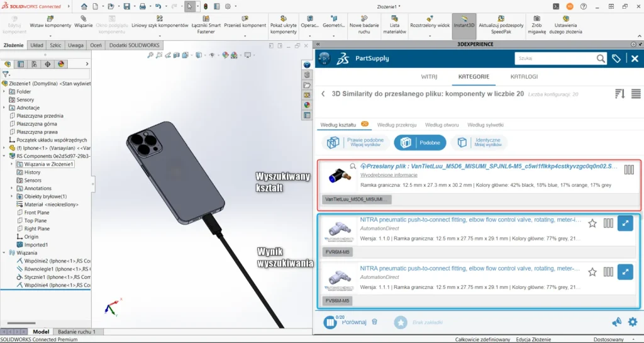Click Ustawienia dużego złożenia tool

(x=565, y=25)
